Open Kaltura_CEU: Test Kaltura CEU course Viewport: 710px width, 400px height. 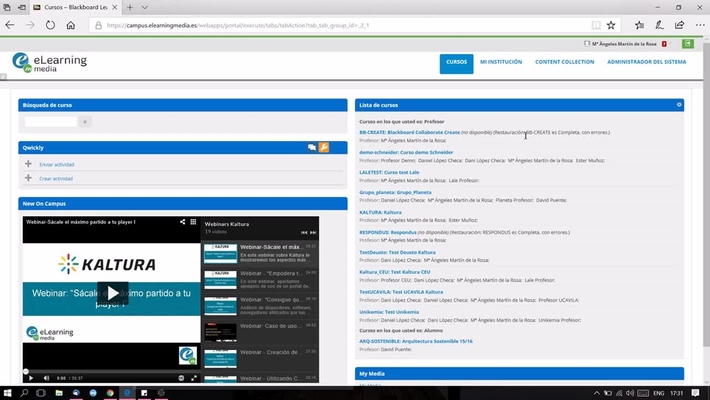[x=395, y=272]
